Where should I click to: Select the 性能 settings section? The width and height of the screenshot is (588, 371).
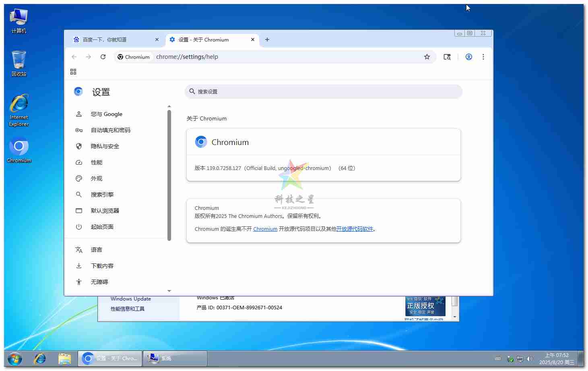(x=97, y=162)
